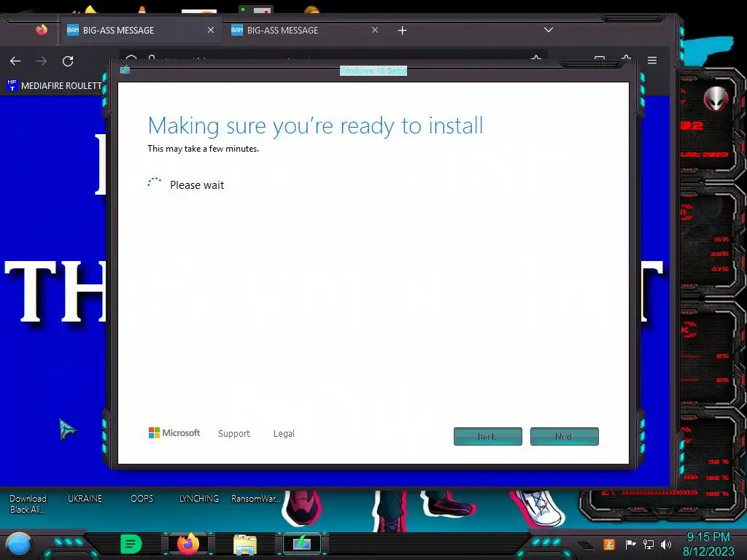Open the green notes app on taskbar
The width and height of the screenshot is (747, 560).
[x=131, y=544]
